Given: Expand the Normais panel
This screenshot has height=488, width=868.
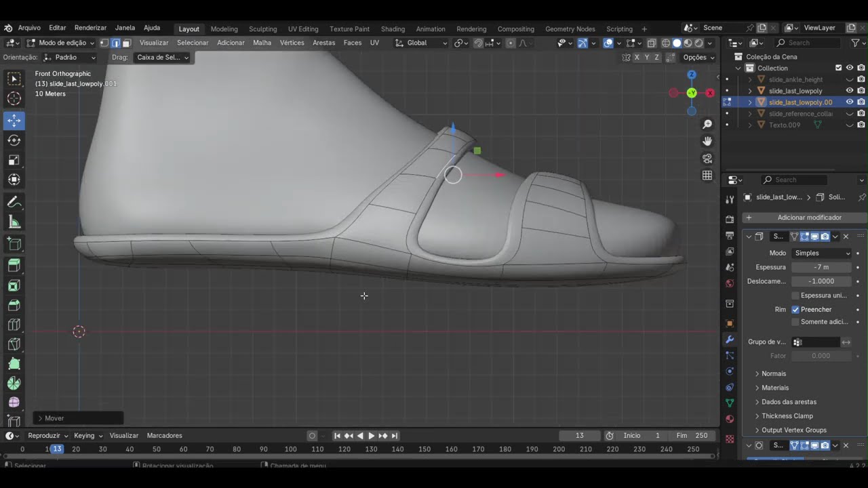Looking at the screenshot, I should pos(774,373).
